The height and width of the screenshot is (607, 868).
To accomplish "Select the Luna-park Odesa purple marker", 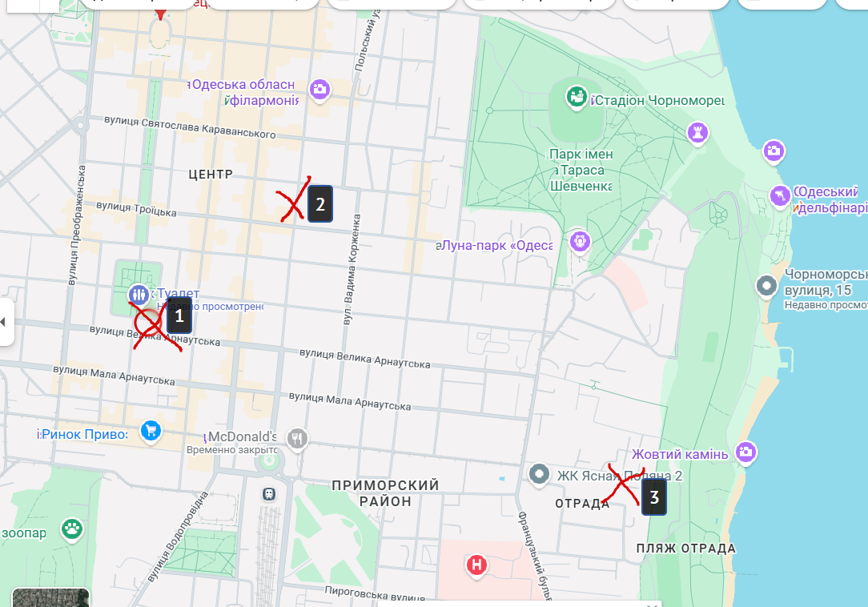I will [580, 242].
